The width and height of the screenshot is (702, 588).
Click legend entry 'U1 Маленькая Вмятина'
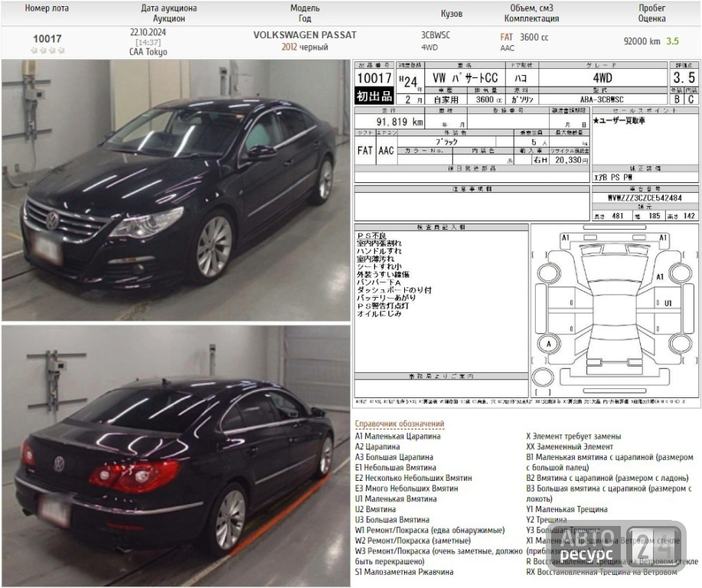coord(396,499)
